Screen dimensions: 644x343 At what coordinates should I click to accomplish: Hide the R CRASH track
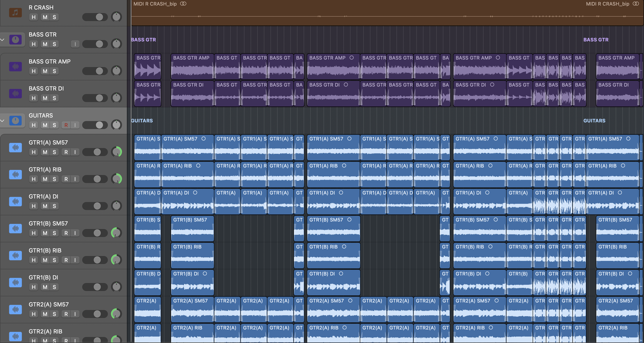tap(33, 17)
